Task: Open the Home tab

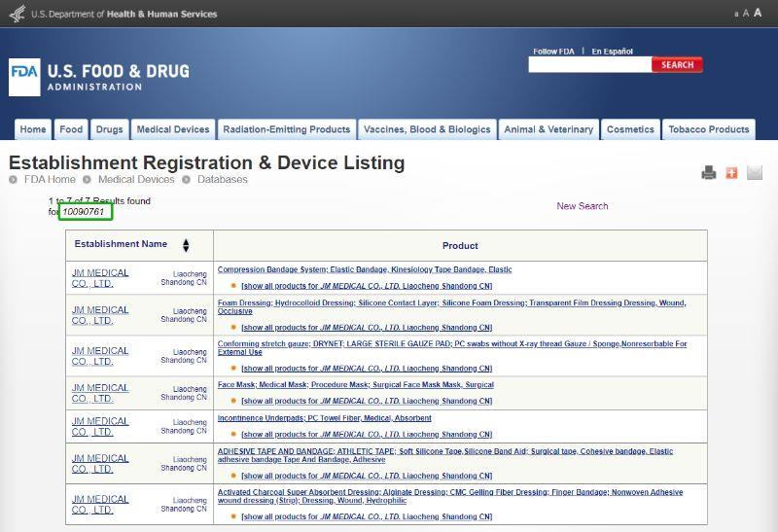Action: point(33,129)
